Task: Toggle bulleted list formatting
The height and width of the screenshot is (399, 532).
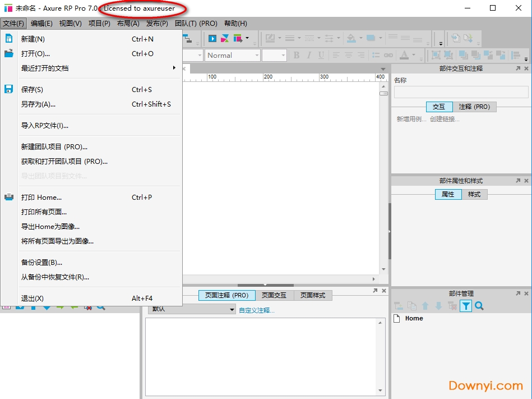Action: (x=376, y=55)
